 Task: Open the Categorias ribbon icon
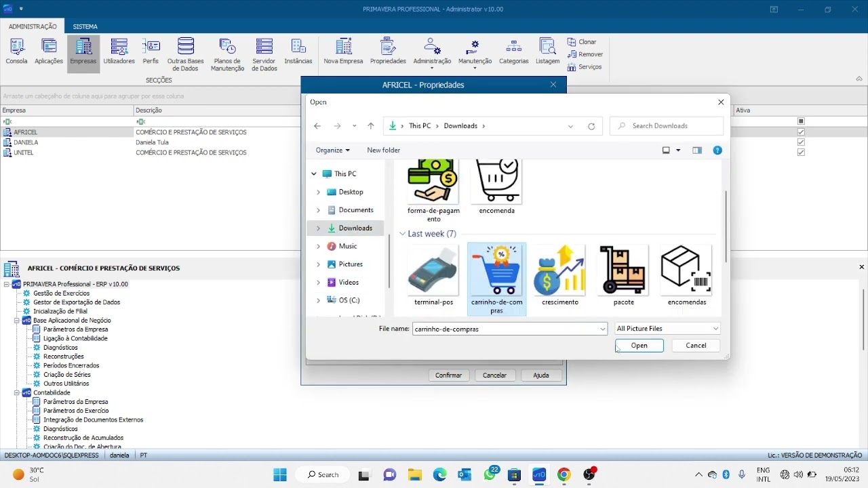click(514, 52)
